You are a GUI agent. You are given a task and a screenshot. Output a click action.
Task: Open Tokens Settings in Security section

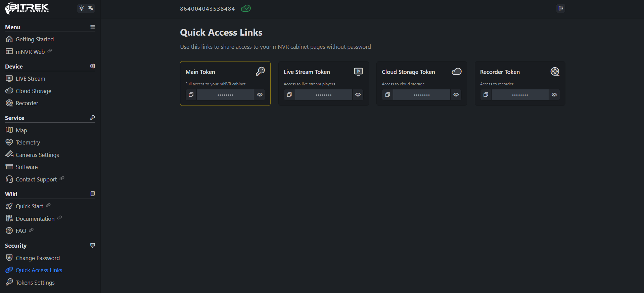point(35,283)
